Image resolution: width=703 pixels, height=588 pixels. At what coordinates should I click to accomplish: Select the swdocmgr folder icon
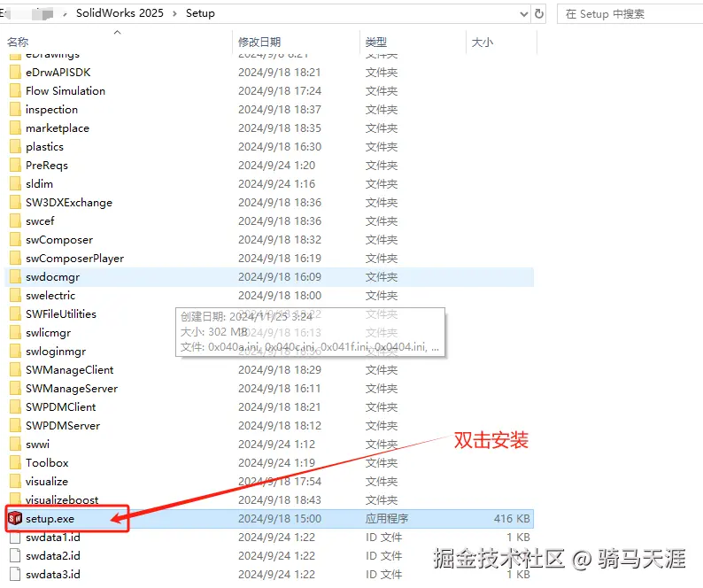tap(15, 277)
